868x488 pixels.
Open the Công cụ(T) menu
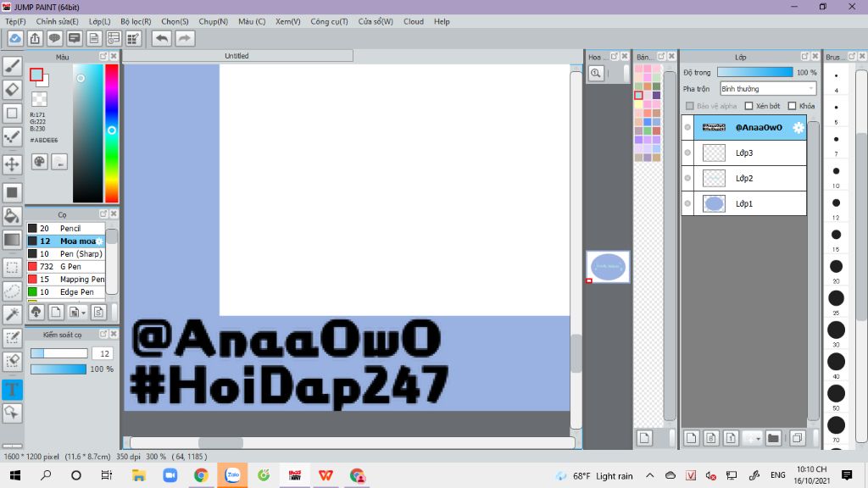[329, 21]
